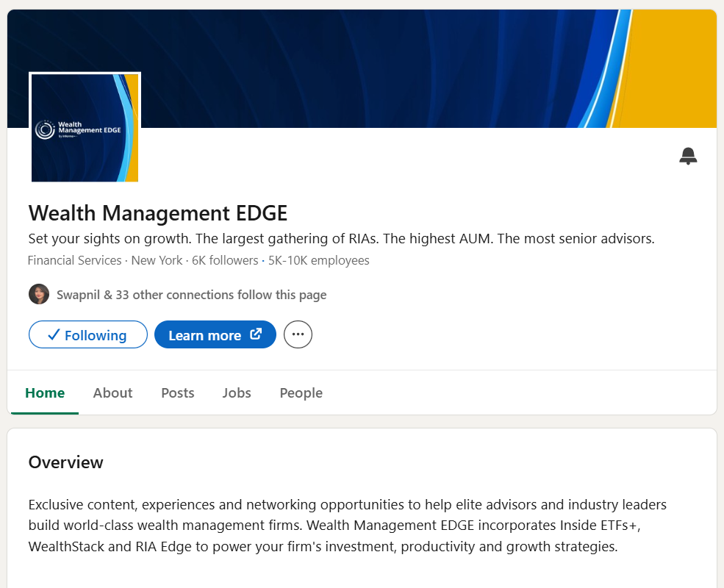
Task: Click the 5K-10K employees link
Action: (319, 261)
